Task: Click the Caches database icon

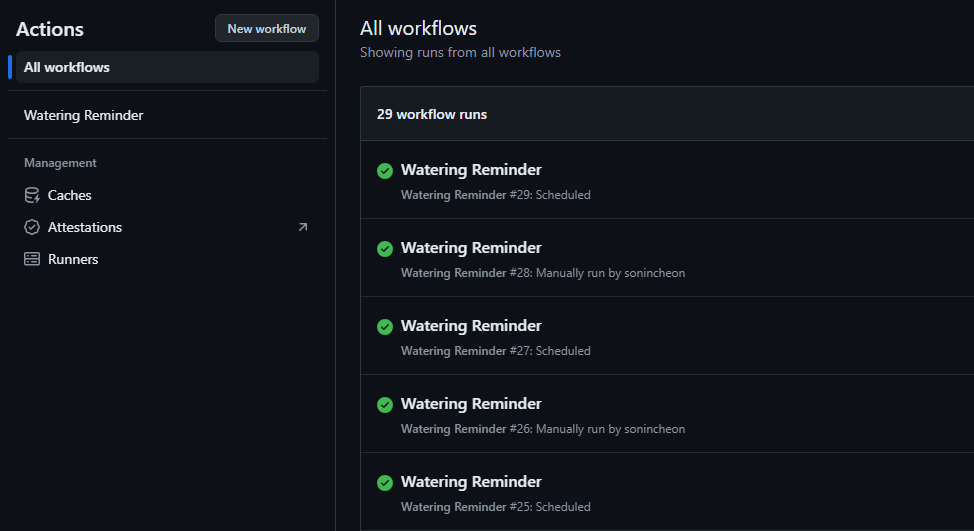Action: (x=32, y=196)
